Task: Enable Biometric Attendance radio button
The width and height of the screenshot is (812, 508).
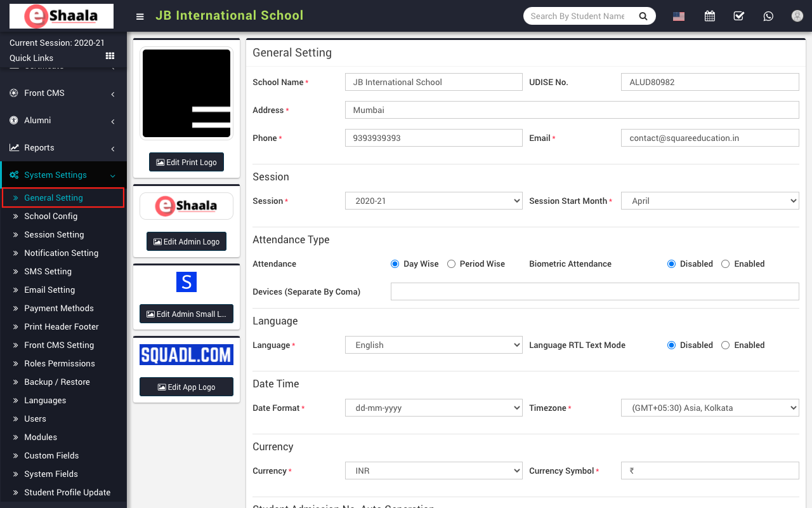Action: tap(726, 264)
